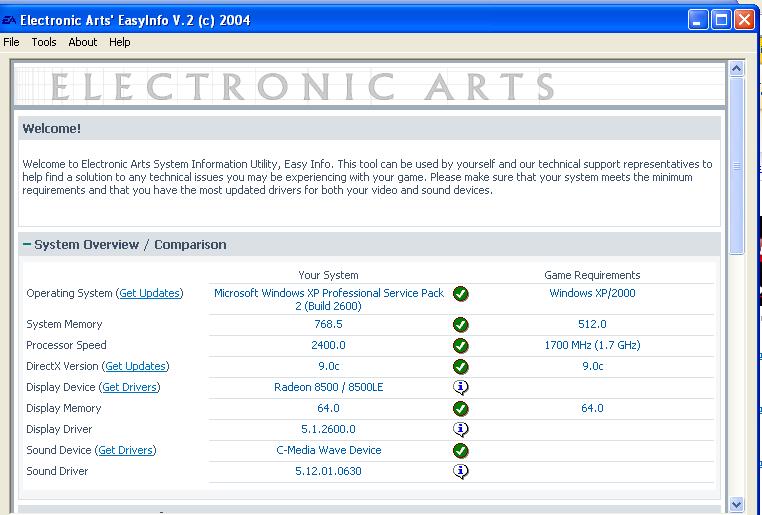This screenshot has height=515, width=762.
Task: Click the Display Memory row label
Action: (64, 408)
